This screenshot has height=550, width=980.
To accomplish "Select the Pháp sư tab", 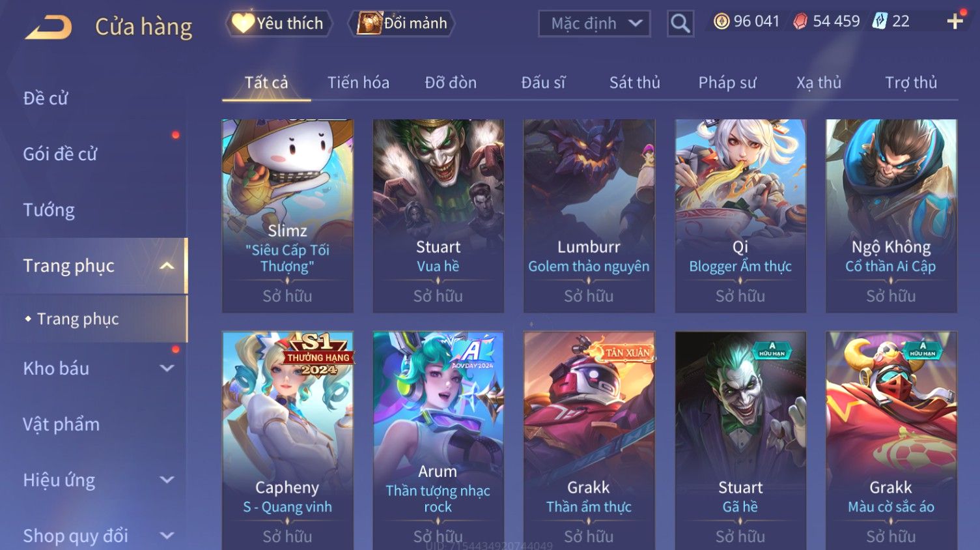I will click(x=727, y=83).
